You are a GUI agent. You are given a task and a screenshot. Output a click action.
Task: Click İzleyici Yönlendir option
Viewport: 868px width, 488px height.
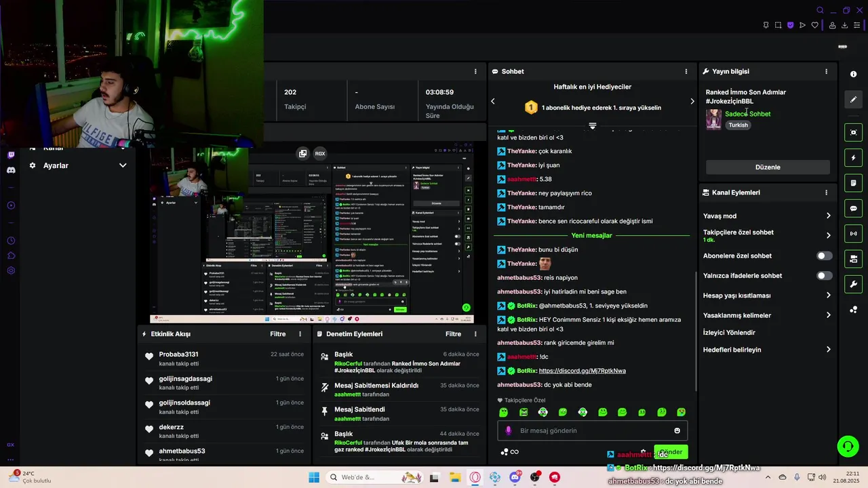pyautogui.click(x=729, y=333)
